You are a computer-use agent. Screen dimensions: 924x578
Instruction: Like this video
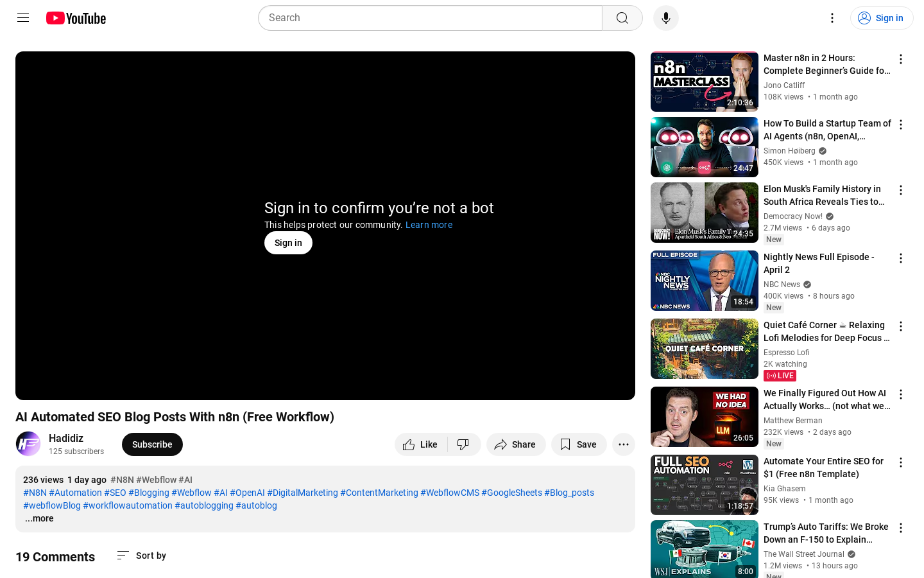click(420, 444)
